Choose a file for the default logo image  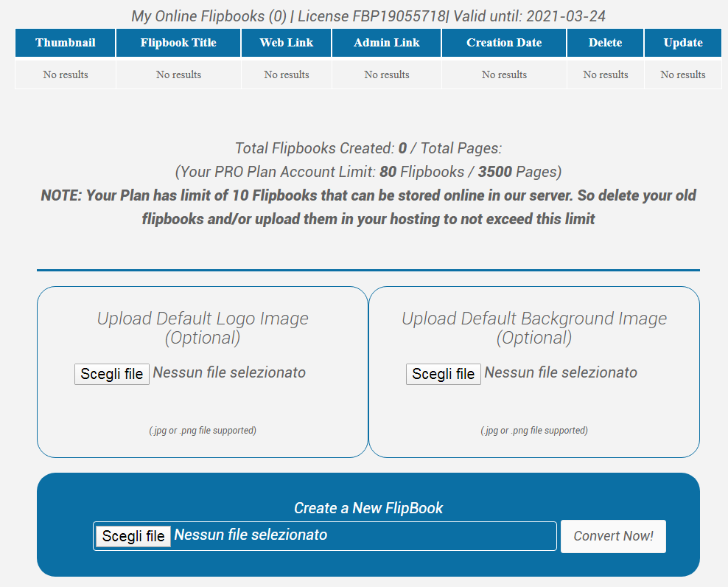point(112,374)
